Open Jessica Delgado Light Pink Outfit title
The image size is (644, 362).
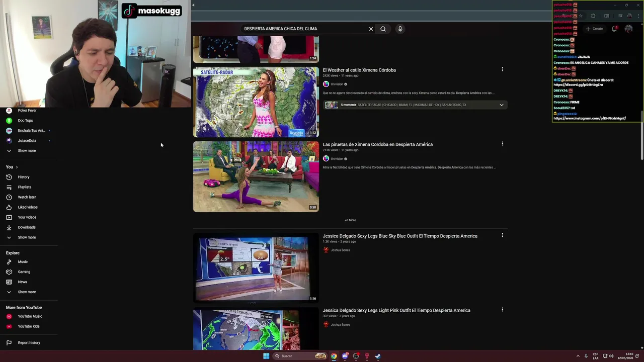(396, 310)
